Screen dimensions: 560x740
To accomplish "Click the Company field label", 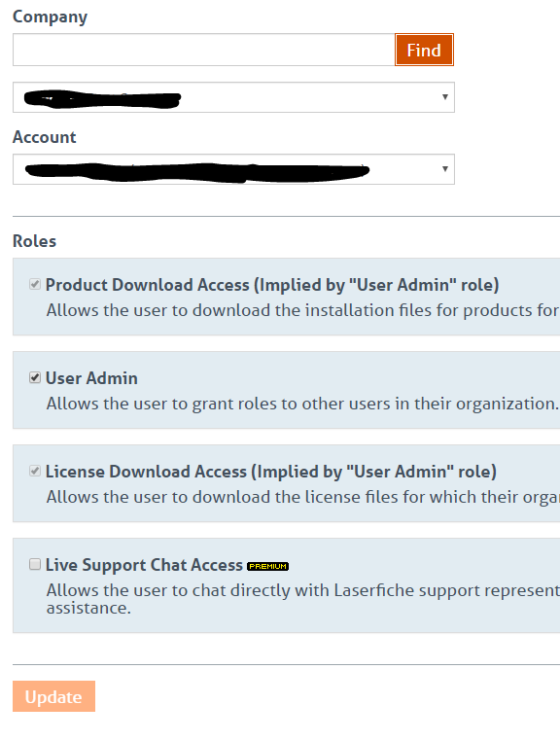I will pos(50,17).
